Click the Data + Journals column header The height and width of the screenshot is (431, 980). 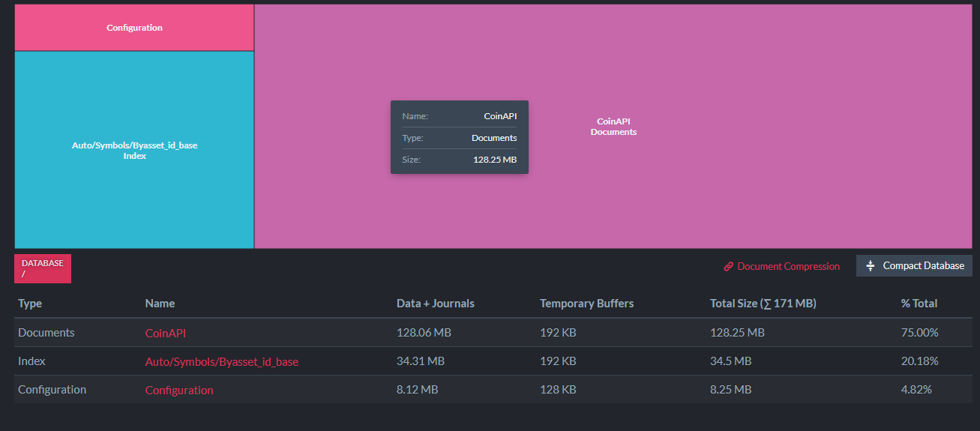436,304
